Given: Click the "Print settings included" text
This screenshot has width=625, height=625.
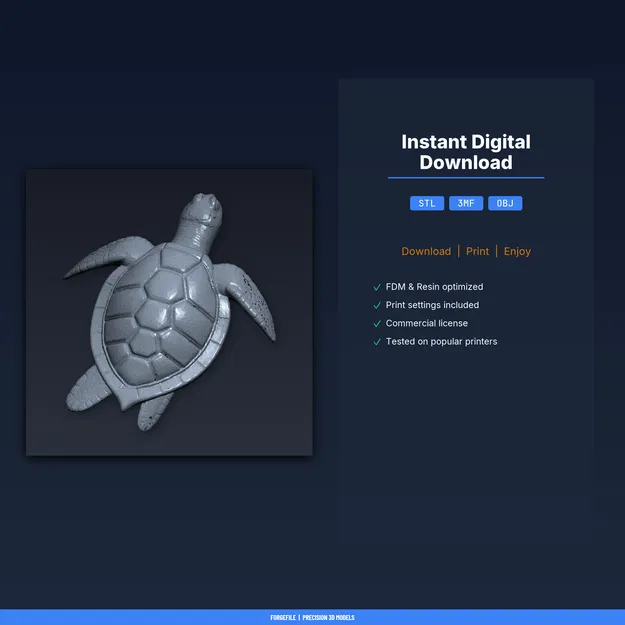Looking at the screenshot, I should coord(432,305).
